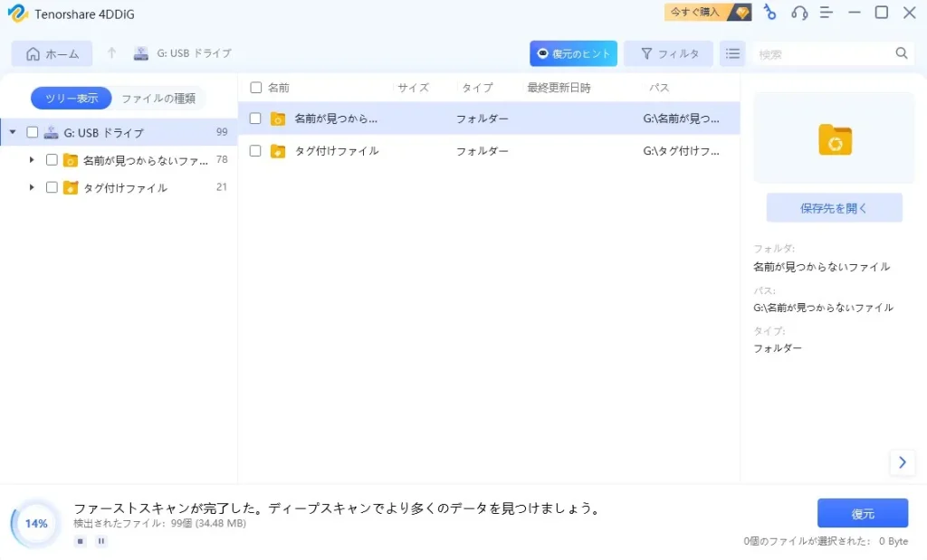927x560 pixels.
Task: Expand the 名前が見つからないファイル tree folder
Action: pyautogui.click(x=32, y=160)
